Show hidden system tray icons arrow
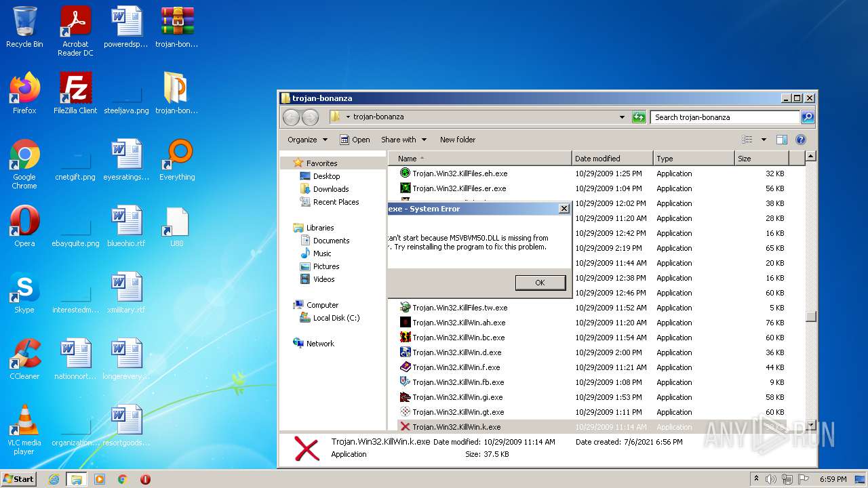868x488 pixels. 756,479
